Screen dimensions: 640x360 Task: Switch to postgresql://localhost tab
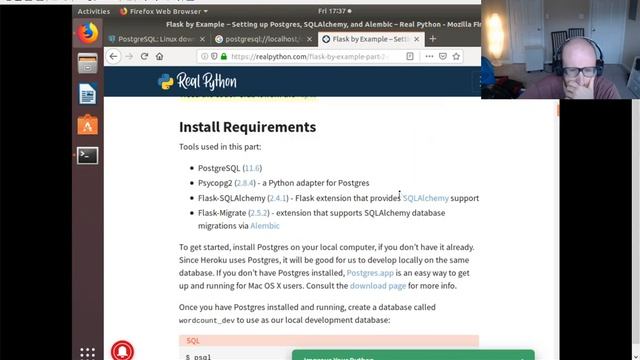(263, 39)
